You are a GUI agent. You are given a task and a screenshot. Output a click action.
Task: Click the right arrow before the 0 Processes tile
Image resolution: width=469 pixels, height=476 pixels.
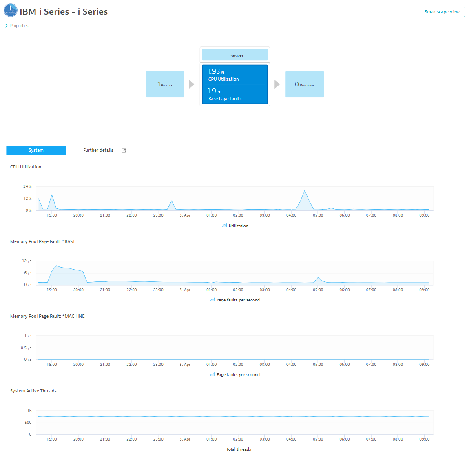tap(277, 84)
